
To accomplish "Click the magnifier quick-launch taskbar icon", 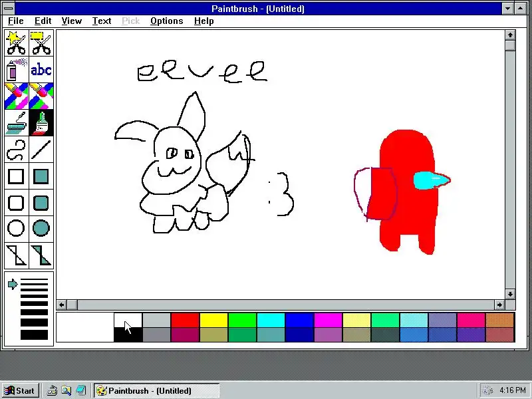I will coord(66,390).
